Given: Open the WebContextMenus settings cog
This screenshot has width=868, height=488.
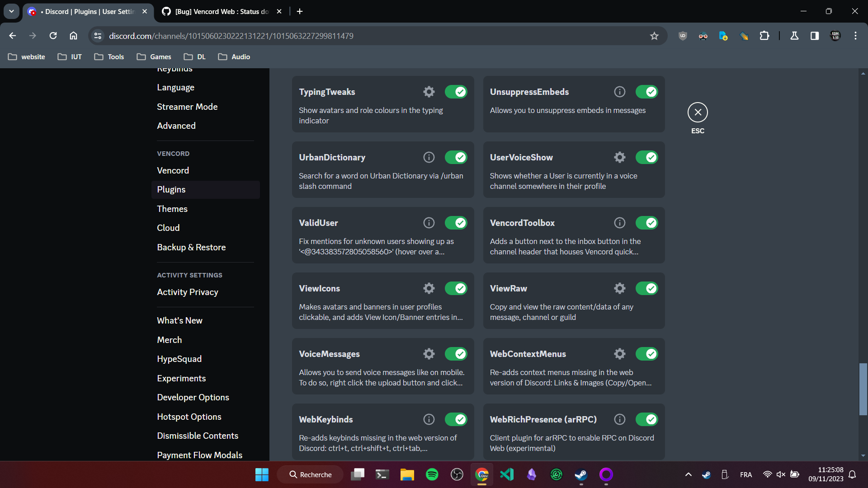Looking at the screenshot, I should point(619,353).
